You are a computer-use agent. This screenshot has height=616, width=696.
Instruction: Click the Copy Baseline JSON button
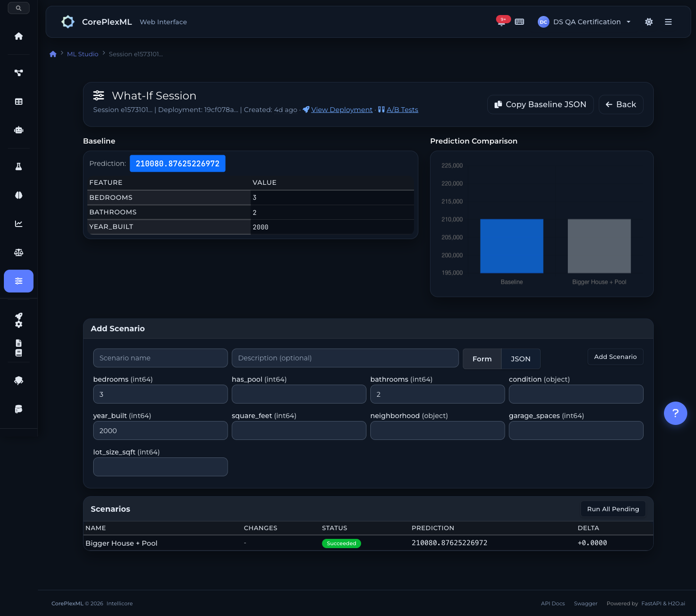pos(540,104)
